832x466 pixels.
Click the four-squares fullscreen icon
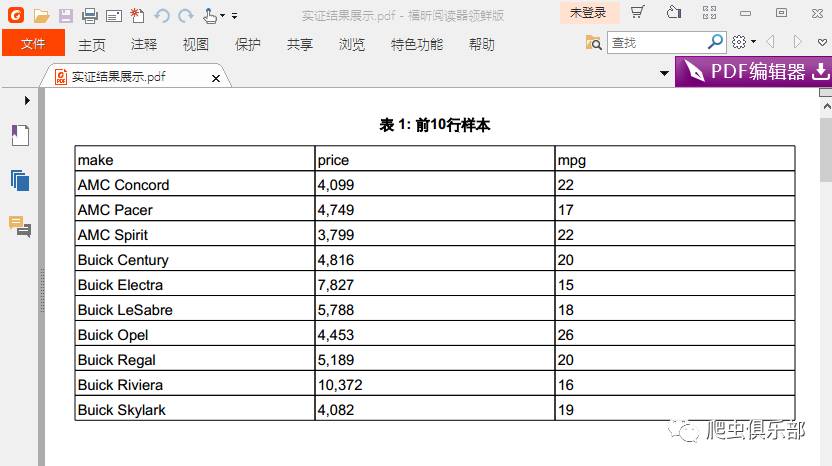709,12
